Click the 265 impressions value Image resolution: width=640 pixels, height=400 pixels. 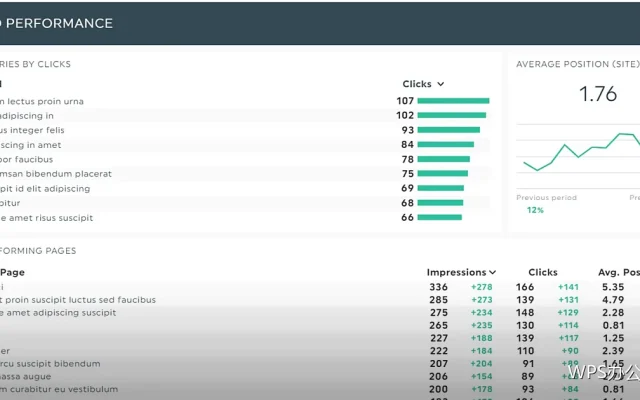pyautogui.click(x=438, y=326)
